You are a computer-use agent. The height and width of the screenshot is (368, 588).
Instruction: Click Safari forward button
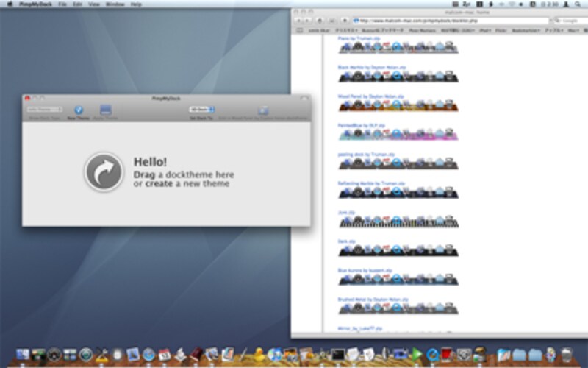coord(307,21)
